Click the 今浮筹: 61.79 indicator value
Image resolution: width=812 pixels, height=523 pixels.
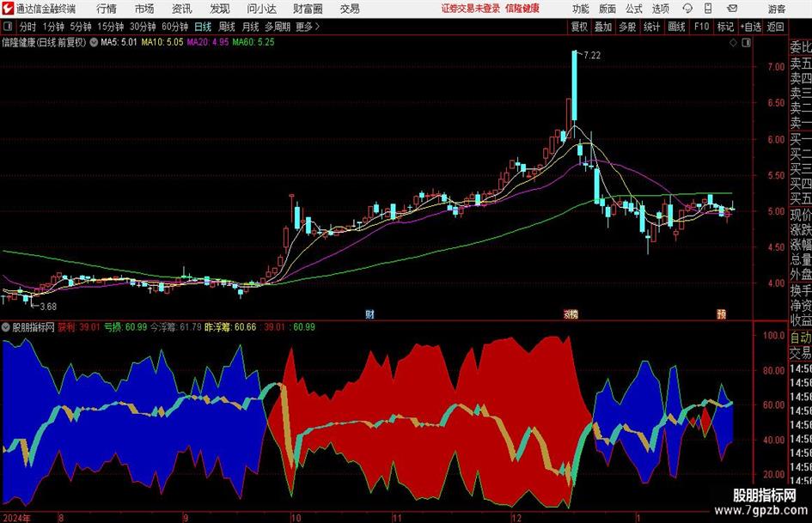tap(176, 326)
